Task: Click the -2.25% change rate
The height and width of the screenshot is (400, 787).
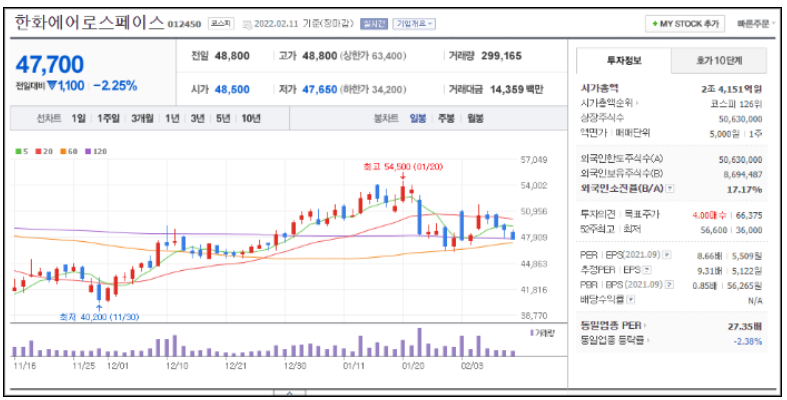Action: tap(115, 86)
